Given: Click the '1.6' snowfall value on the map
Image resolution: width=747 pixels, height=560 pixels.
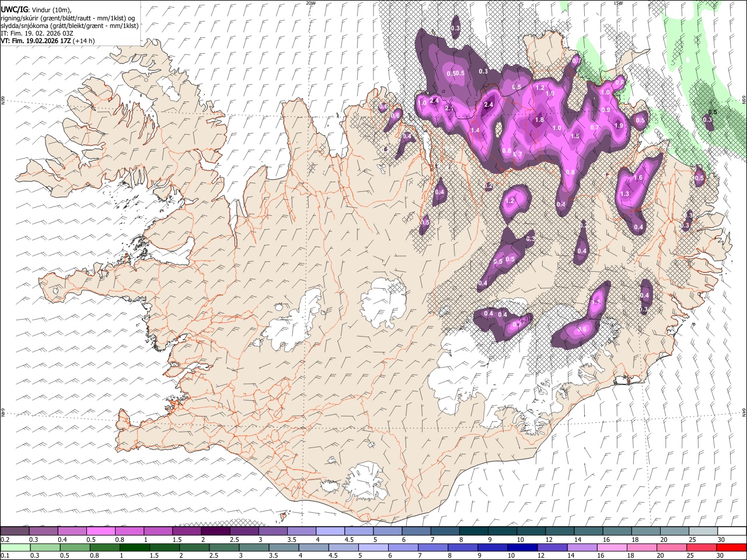Looking at the screenshot, I should pyautogui.click(x=638, y=178).
